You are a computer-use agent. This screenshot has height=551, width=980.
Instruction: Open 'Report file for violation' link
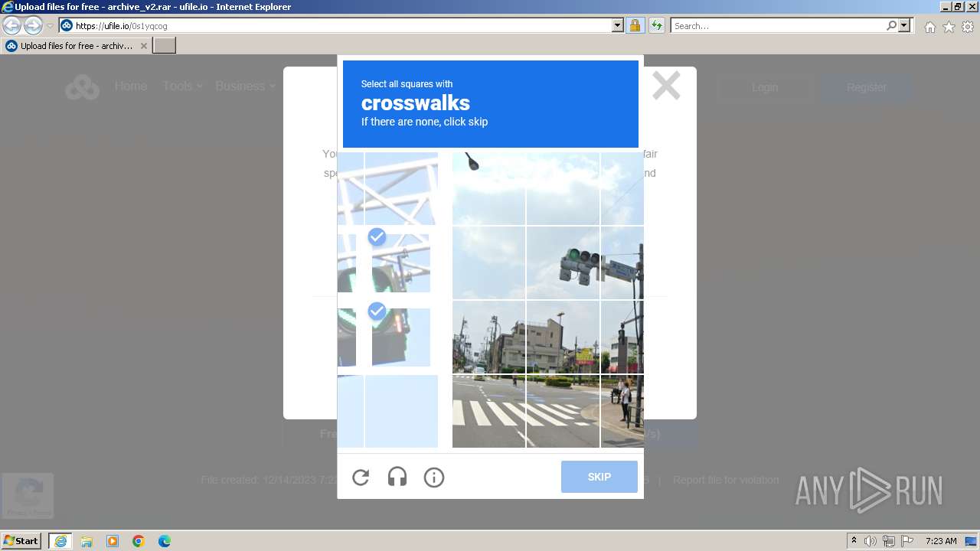coord(726,481)
